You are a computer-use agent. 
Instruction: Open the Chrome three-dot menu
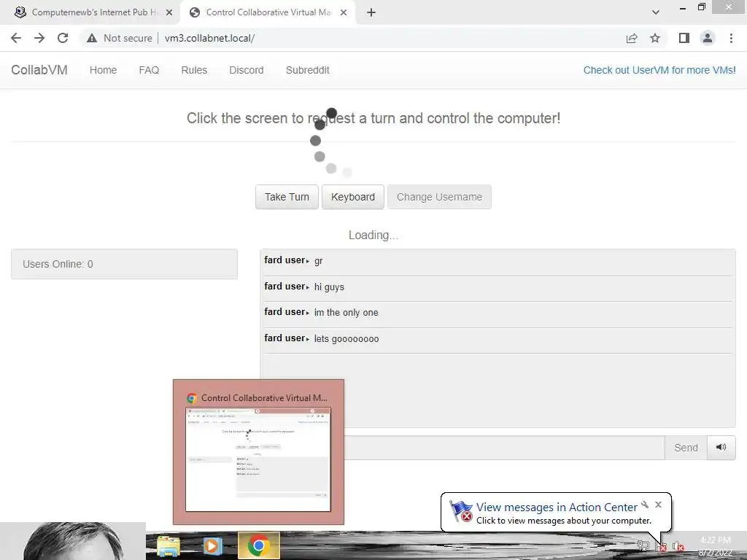click(731, 38)
